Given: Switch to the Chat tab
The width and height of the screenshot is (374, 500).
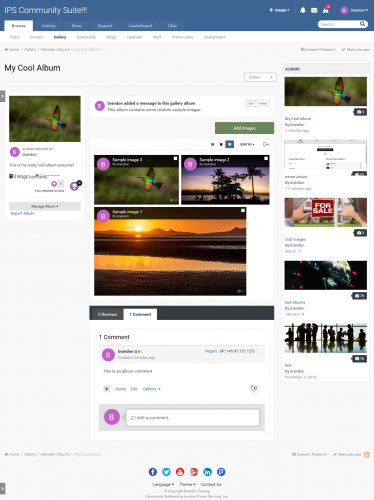Looking at the screenshot, I should pyautogui.click(x=172, y=26).
